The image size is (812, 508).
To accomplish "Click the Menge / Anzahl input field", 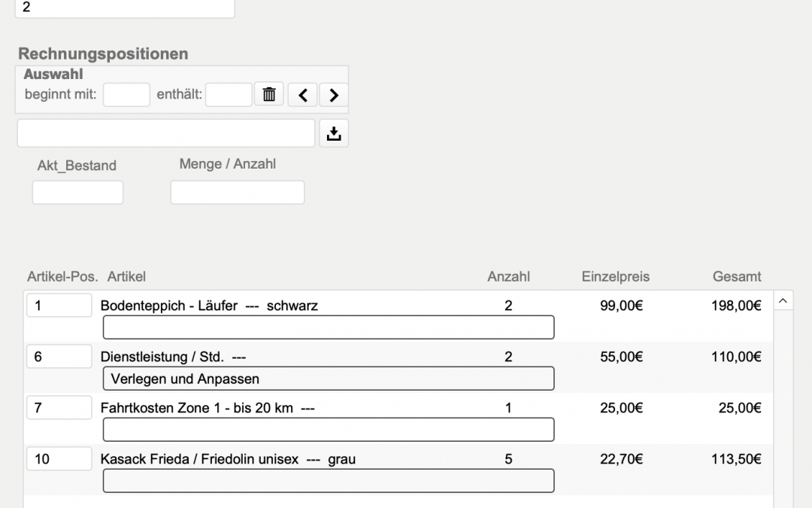I will tap(237, 193).
